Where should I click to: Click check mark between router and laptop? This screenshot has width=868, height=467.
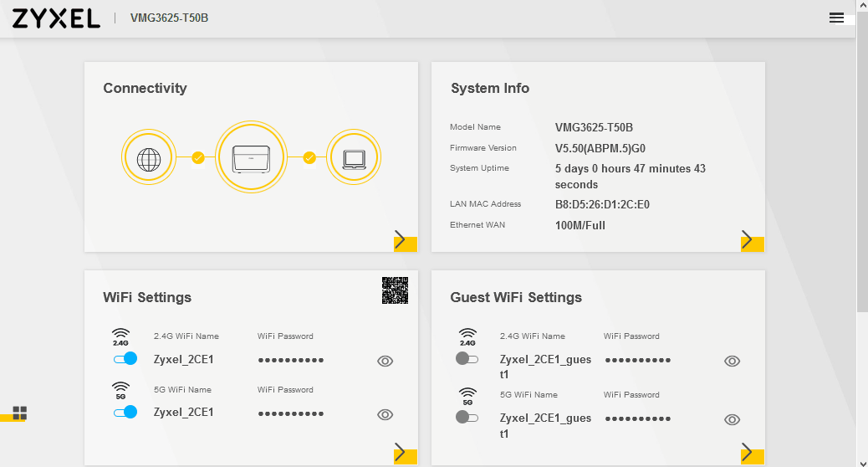[x=309, y=157]
